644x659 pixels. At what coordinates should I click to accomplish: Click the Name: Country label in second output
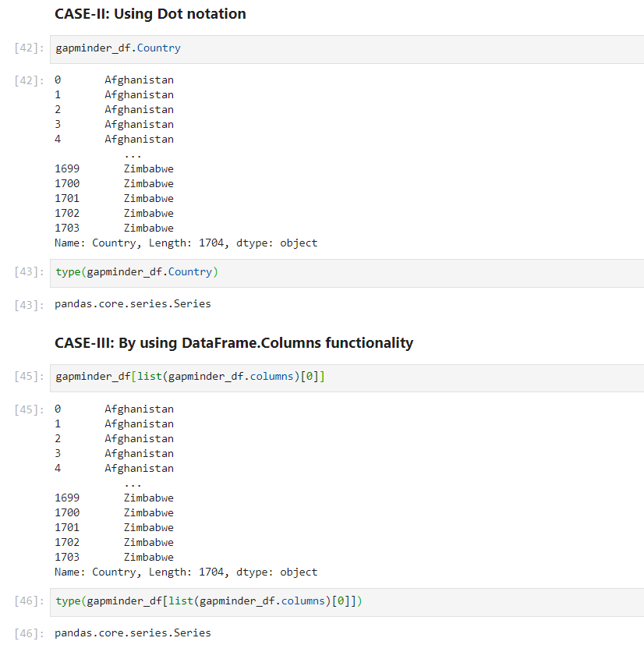[94, 572]
